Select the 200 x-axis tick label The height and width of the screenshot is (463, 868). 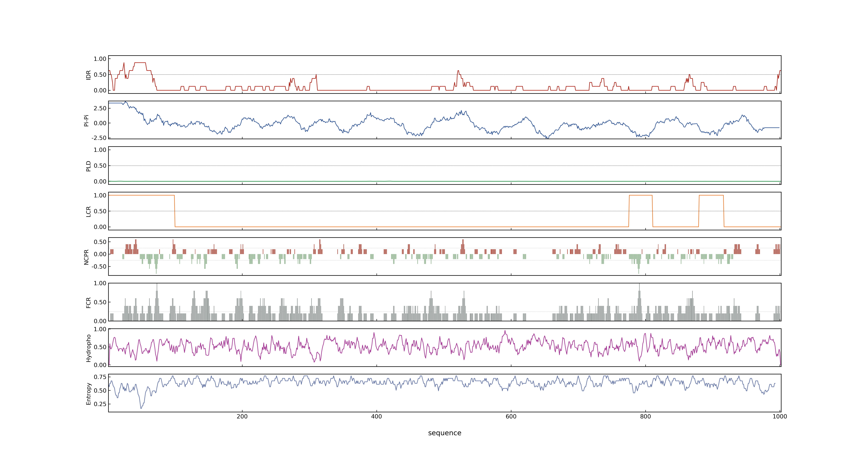(242, 416)
